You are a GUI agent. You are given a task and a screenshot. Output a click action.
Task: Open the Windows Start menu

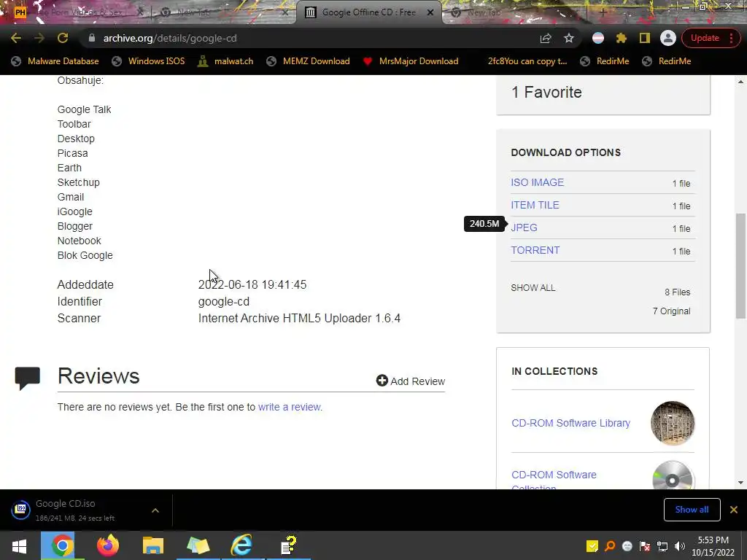point(20,545)
